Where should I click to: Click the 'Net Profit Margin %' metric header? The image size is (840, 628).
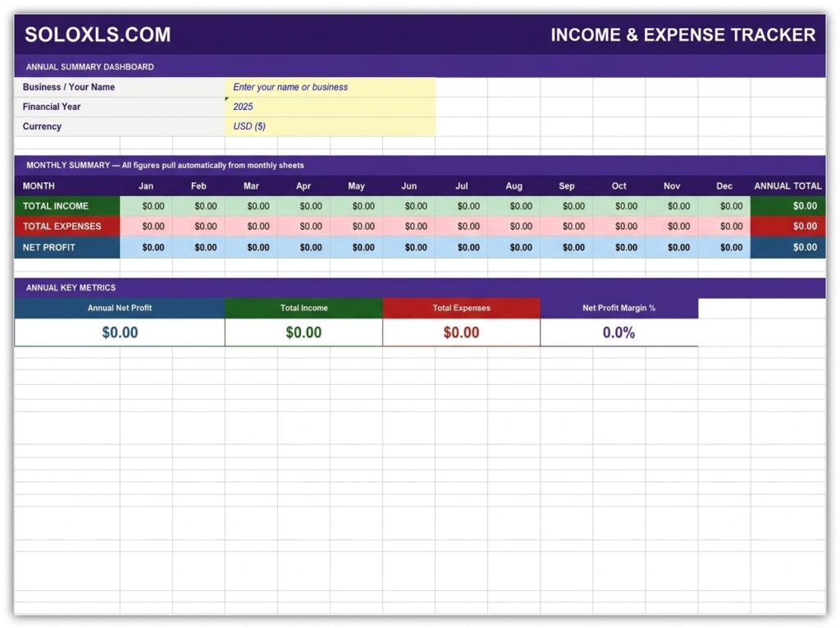pos(619,308)
